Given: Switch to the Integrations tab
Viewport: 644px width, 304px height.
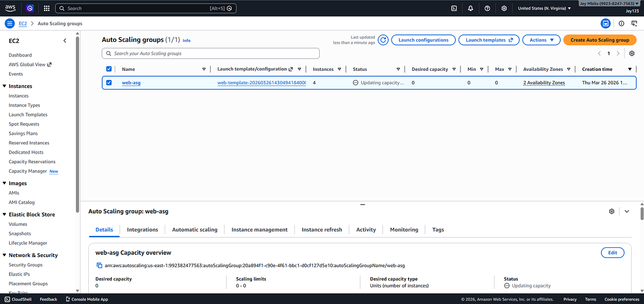Looking at the screenshot, I should coord(143,229).
